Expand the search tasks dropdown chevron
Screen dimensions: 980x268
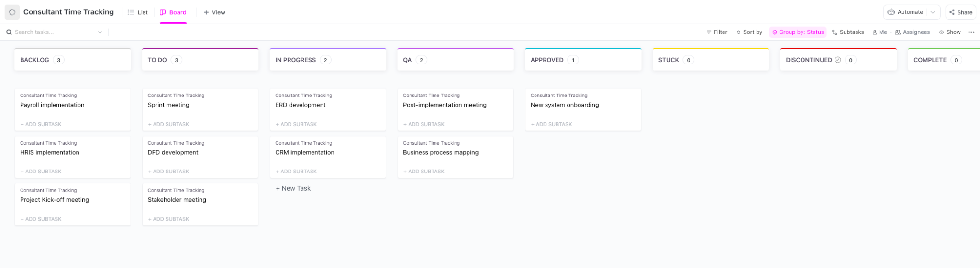(x=100, y=32)
